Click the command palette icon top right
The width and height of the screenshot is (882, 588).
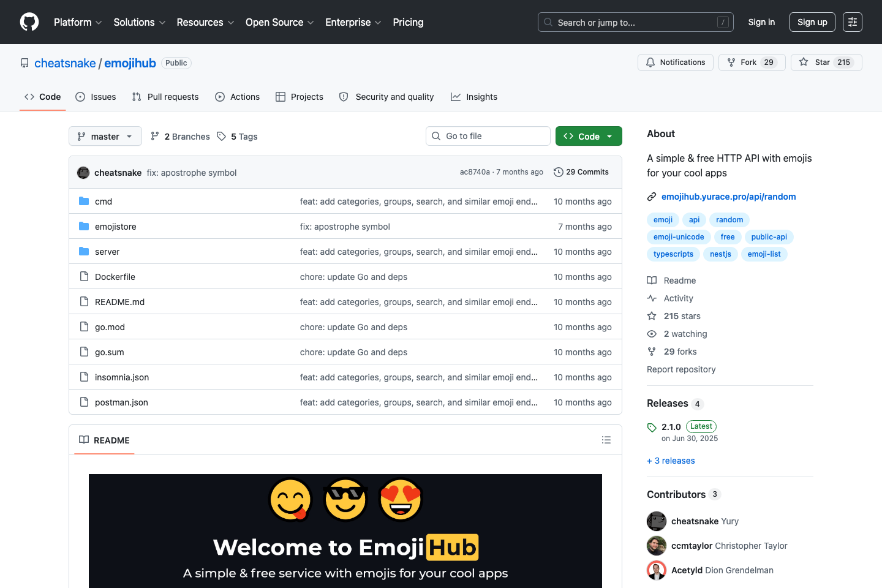pyautogui.click(x=852, y=22)
